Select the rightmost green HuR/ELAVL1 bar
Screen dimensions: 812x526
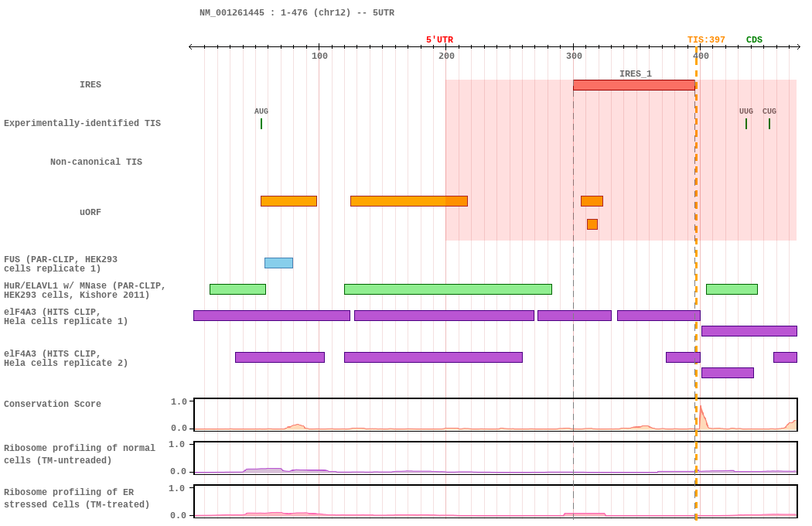(x=732, y=289)
